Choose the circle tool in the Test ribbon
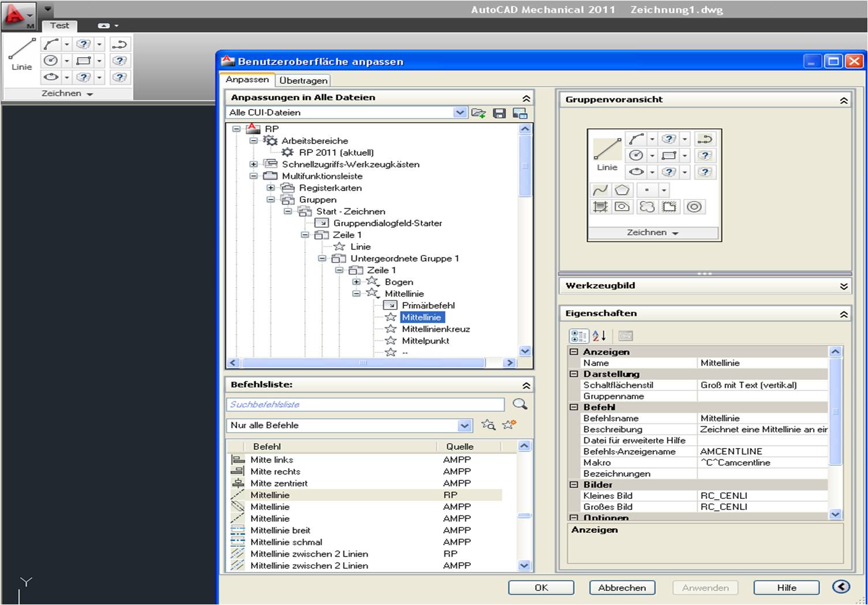Image resolution: width=868 pixels, height=605 pixels. (x=51, y=60)
